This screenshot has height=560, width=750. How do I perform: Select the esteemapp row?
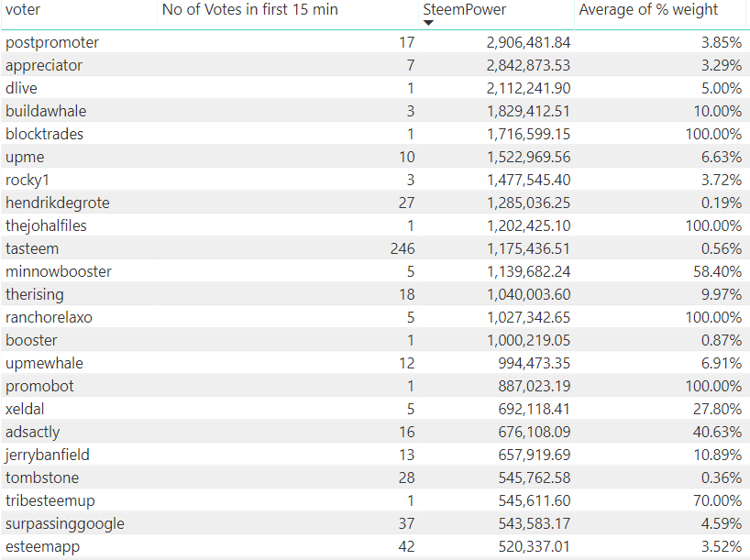point(375,546)
